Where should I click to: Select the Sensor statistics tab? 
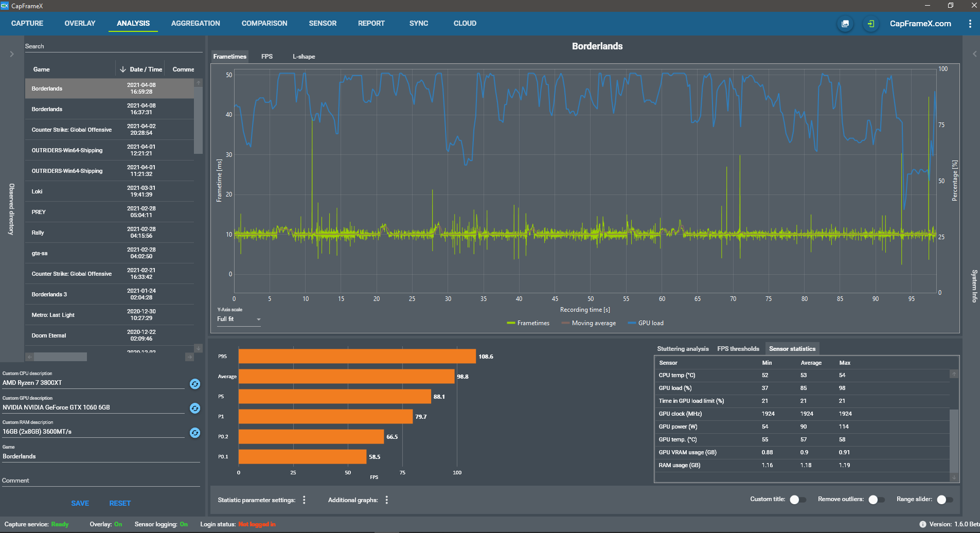point(792,349)
